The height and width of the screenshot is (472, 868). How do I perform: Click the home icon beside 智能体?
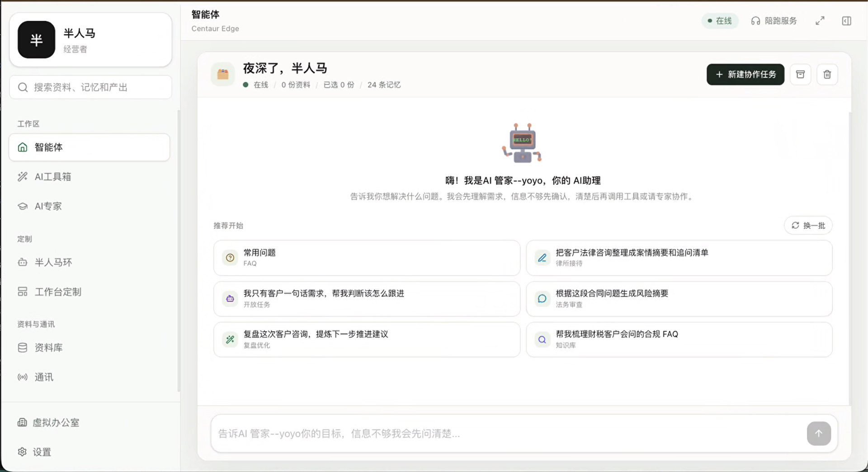point(23,147)
